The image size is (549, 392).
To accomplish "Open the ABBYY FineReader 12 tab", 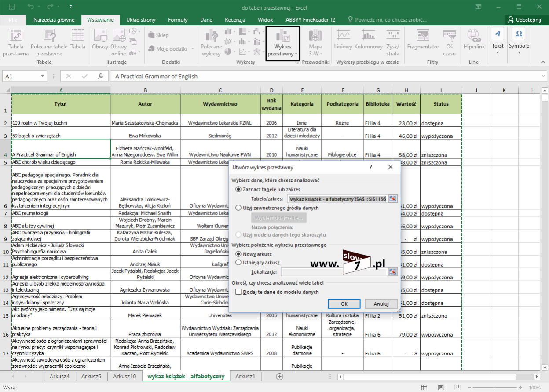I will tap(311, 20).
